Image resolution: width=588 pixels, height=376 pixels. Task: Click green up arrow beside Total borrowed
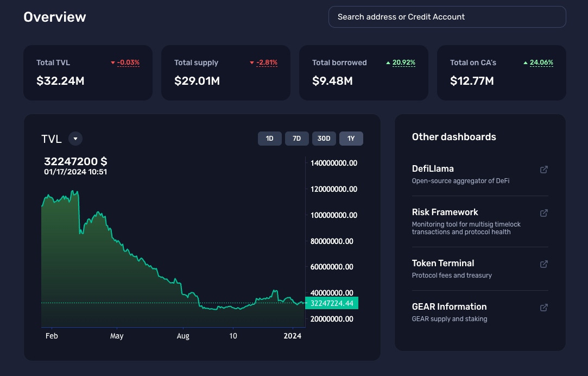pos(388,63)
